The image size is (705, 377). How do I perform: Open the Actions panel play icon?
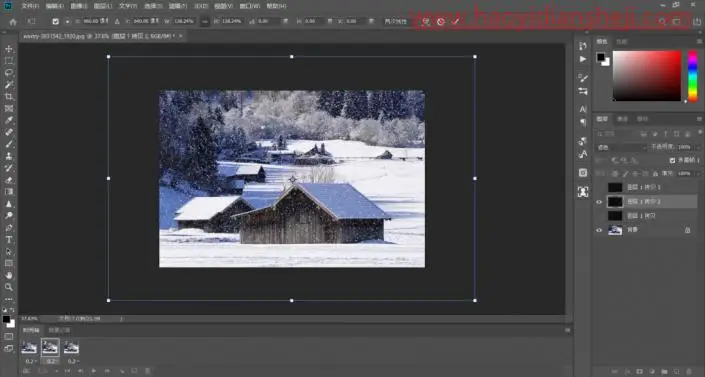583,59
